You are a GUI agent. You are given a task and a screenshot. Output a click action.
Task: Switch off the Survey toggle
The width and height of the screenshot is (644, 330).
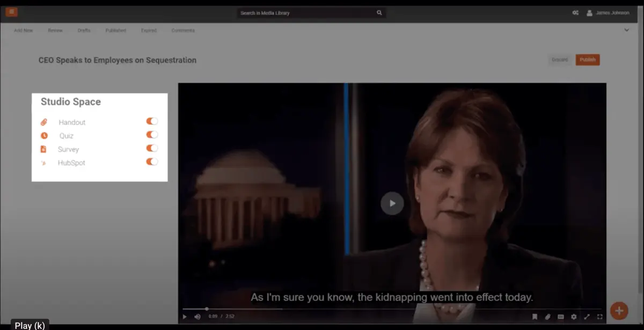[152, 148]
